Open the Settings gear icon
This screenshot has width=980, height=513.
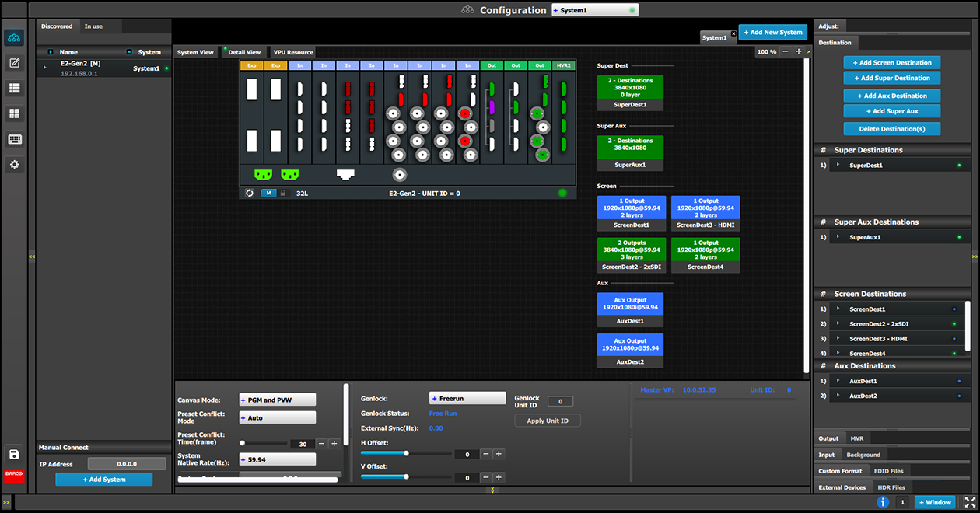(x=14, y=165)
